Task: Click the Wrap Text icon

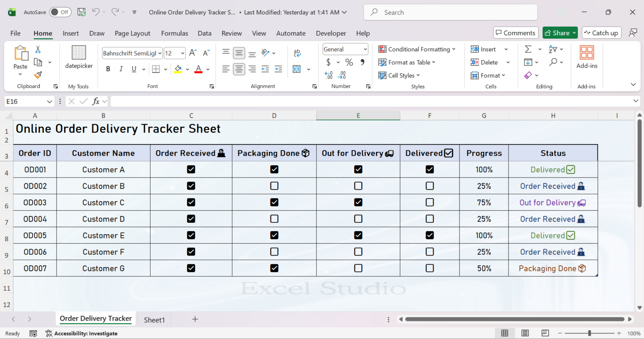Action: pos(297,53)
